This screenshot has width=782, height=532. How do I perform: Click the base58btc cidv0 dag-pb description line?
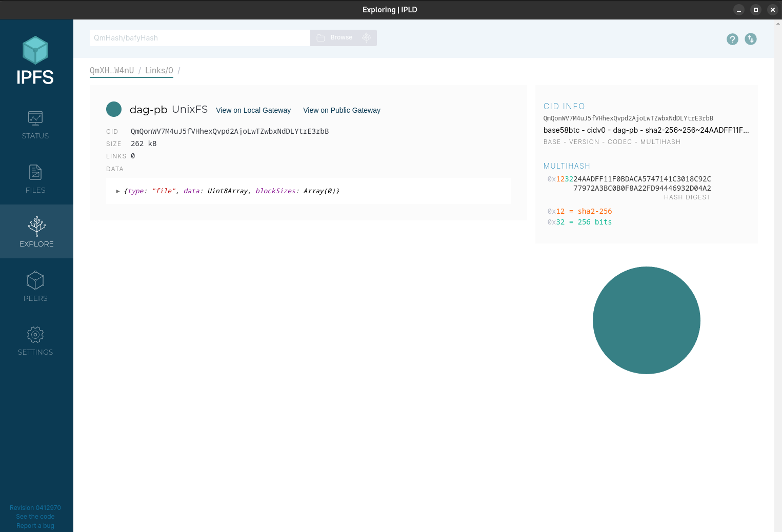pyautogui.click(x=646, y=130)
